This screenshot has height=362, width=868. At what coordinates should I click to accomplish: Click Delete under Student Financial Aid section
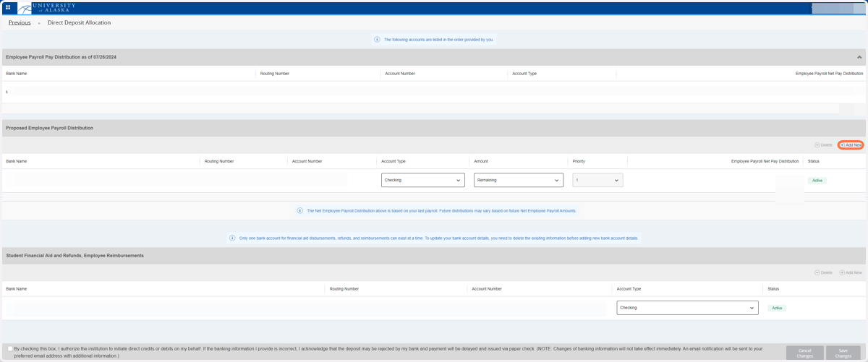coord(823,272)
